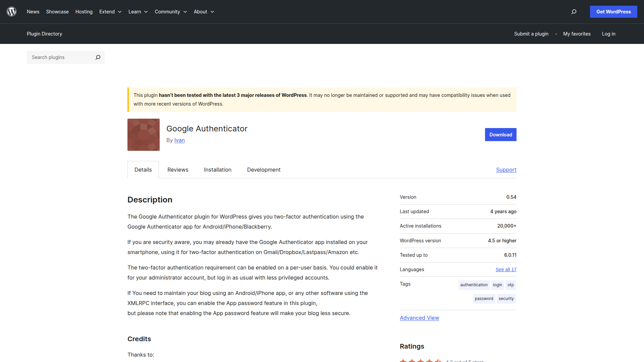Expand the Community dropdown menu
Screen dimensions: 644x362
point(171,12)
